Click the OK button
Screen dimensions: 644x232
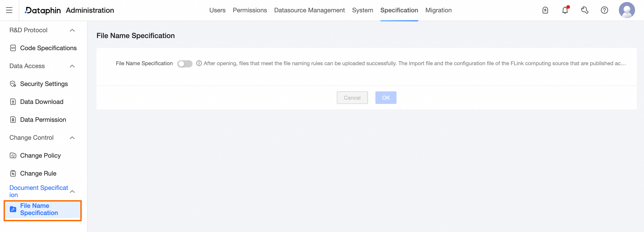tap(386, 98)
